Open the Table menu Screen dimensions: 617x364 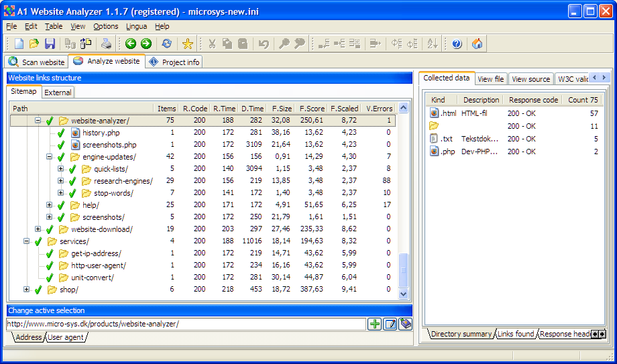point(54,26)
